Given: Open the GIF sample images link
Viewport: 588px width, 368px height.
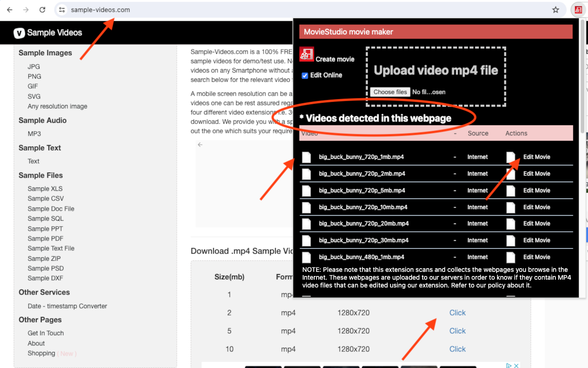Looking at the screenshot, I should [x=33, y=86].
